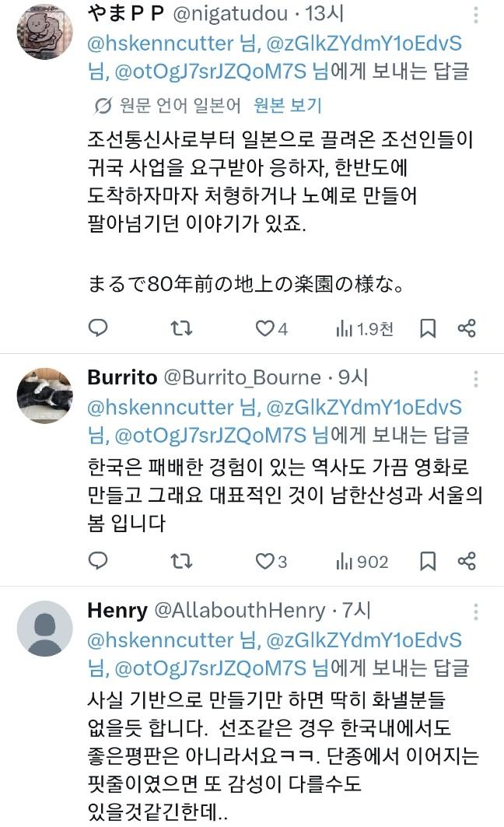The height and width of the screenshot is (827, 504).
Task: Reply to やまPP's tweet
Action: tap(97, 328)
